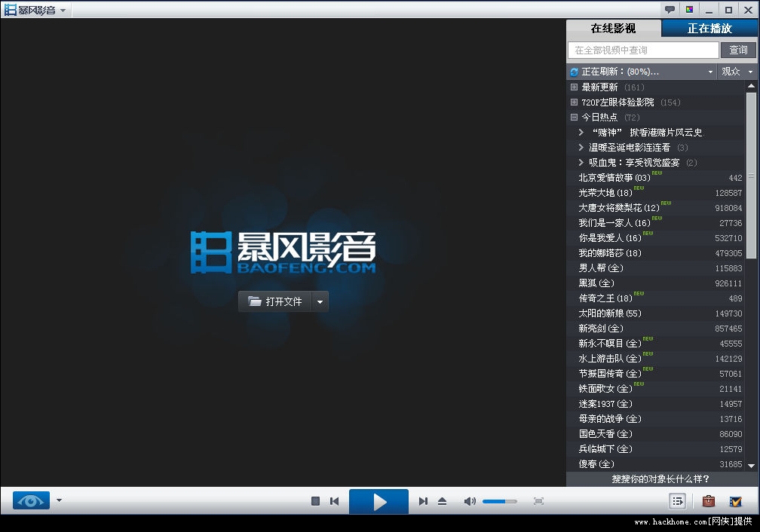Select 大唐女将樊梨花 (12)
The width and height of the screenshot is (760, 532).
[655, 208]
